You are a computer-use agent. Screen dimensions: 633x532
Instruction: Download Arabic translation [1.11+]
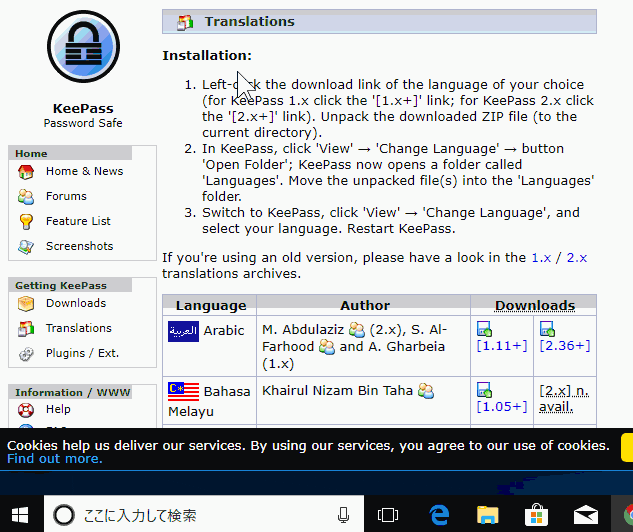coord(502,346)
